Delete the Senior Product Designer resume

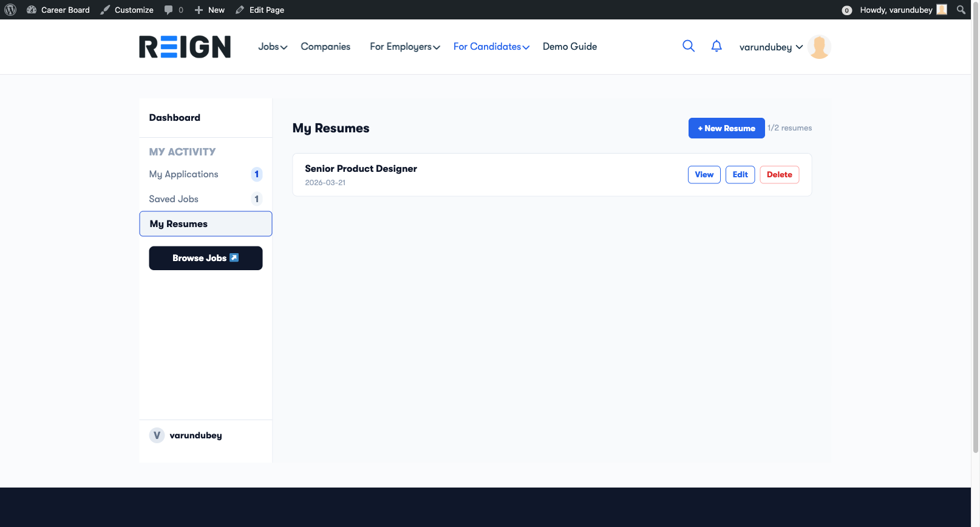(x=780, y=175)
